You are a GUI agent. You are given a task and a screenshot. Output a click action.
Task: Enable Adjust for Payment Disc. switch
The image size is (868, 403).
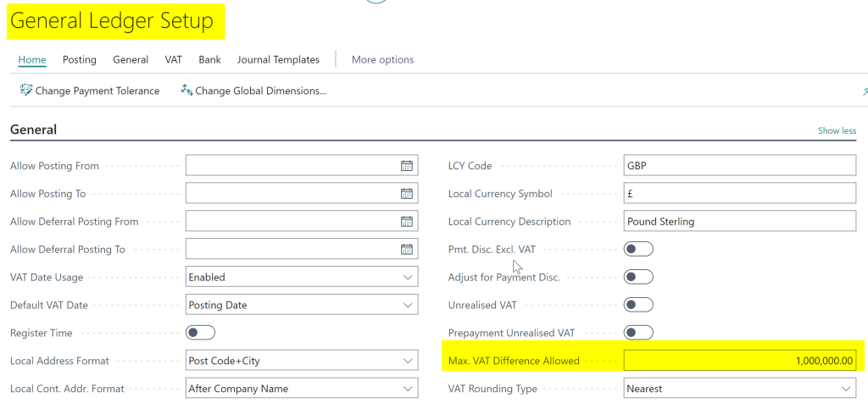tap(638, 277)
